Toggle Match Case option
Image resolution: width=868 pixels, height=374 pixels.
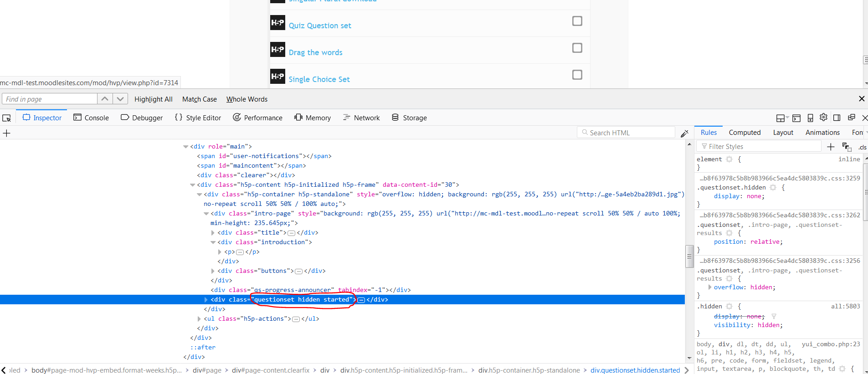(200, 99)
